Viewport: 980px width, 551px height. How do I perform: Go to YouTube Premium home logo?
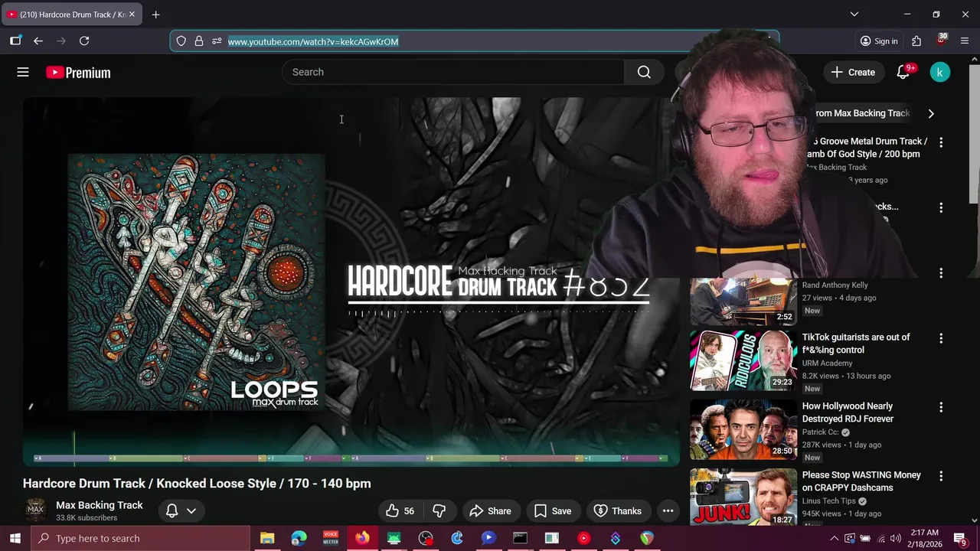[78, 73]
